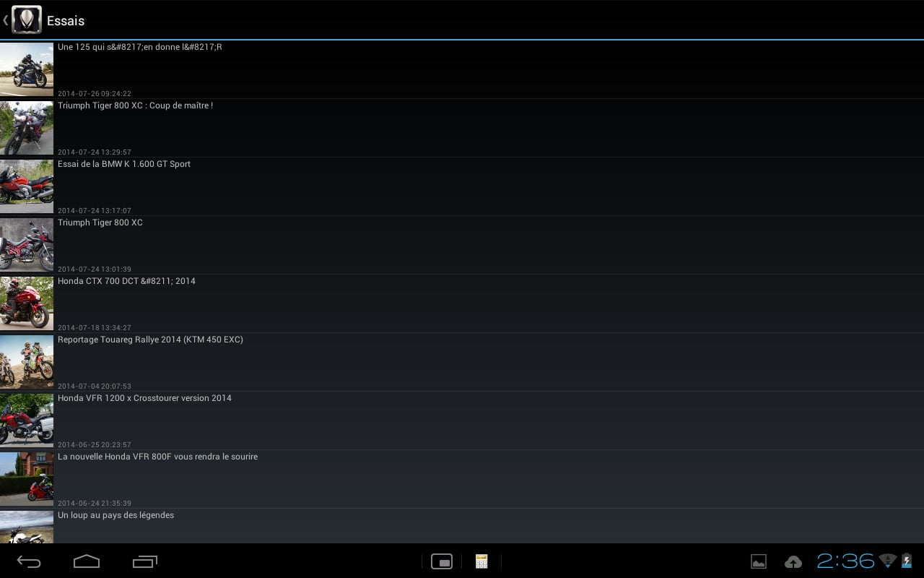Screen dimensions: 924x578
Task: Tap date stamp 2014-07-24 13:29:57
Action: pyautogui.click(x=95, y=152)
